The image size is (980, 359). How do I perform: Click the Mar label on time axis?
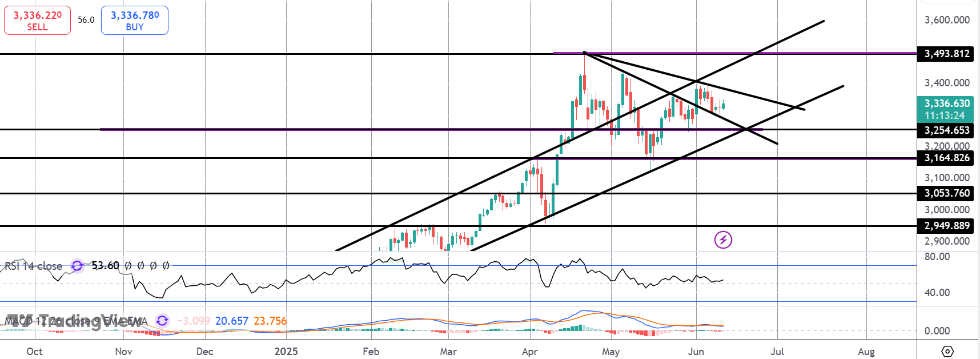(448, 352)
